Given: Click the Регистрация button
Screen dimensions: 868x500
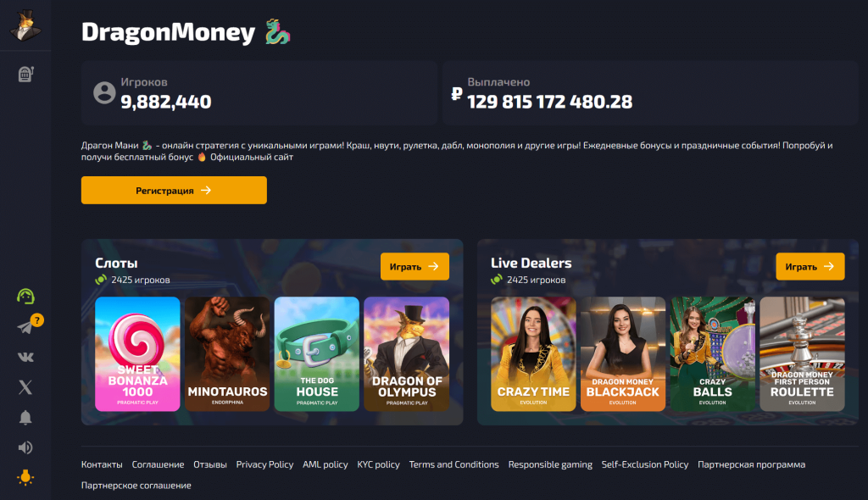Looking at the screenshot, I should 174,191.
